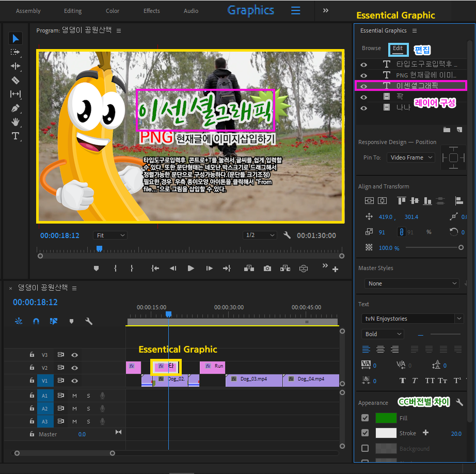
Task: Go to In point in Program monitor
Action: pos(155,268)
